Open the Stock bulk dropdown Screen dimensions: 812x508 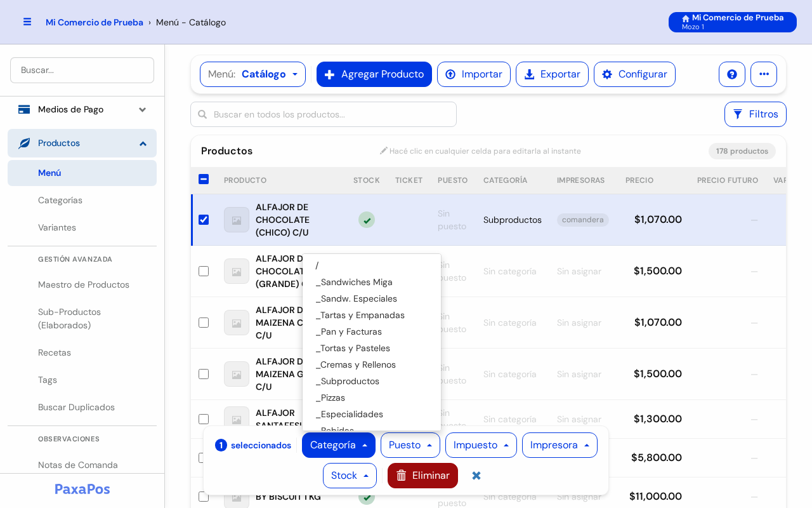350,476
